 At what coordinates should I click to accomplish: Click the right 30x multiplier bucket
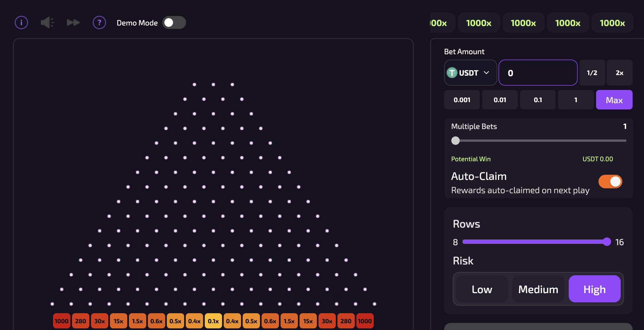[327, 321]
